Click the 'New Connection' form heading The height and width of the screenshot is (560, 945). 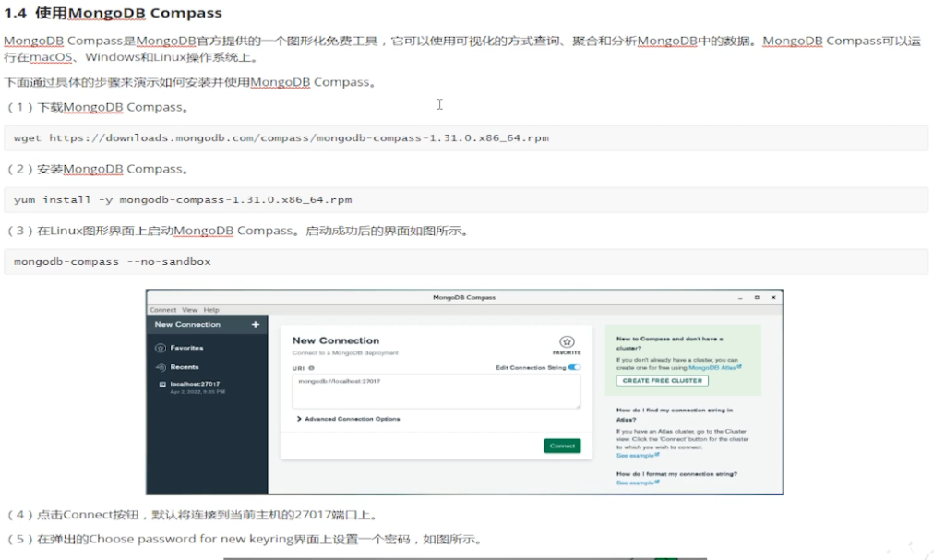(336, 340)
